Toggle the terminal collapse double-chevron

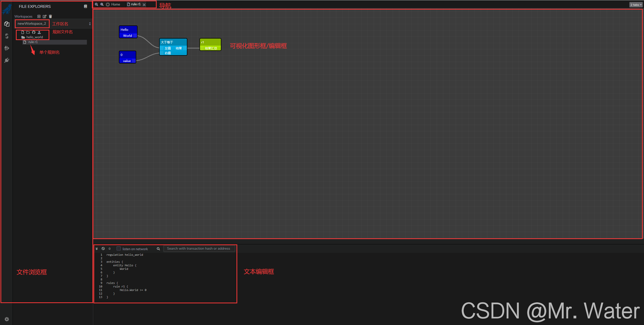pos(97,249)
